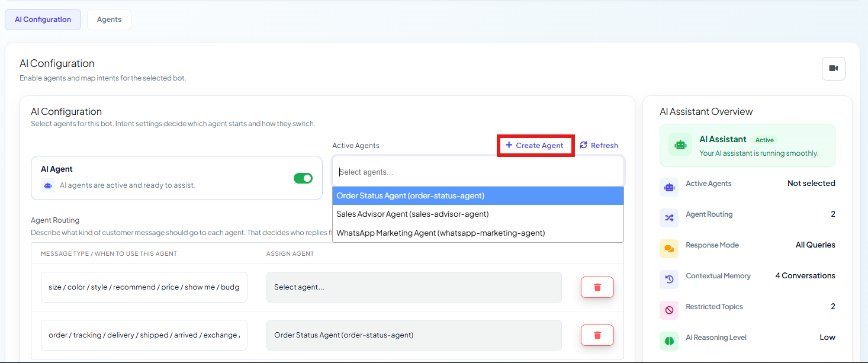This screenshot has width=868, height=363.
Task: Choose Sales Advisor Agent from the list
Action: click(x=478, y=214)
